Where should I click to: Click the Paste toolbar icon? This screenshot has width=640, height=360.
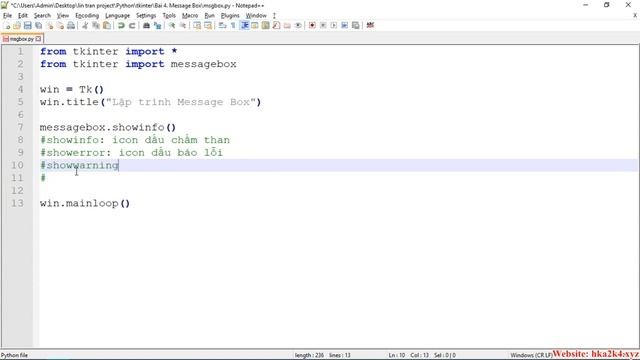(107, 25)
